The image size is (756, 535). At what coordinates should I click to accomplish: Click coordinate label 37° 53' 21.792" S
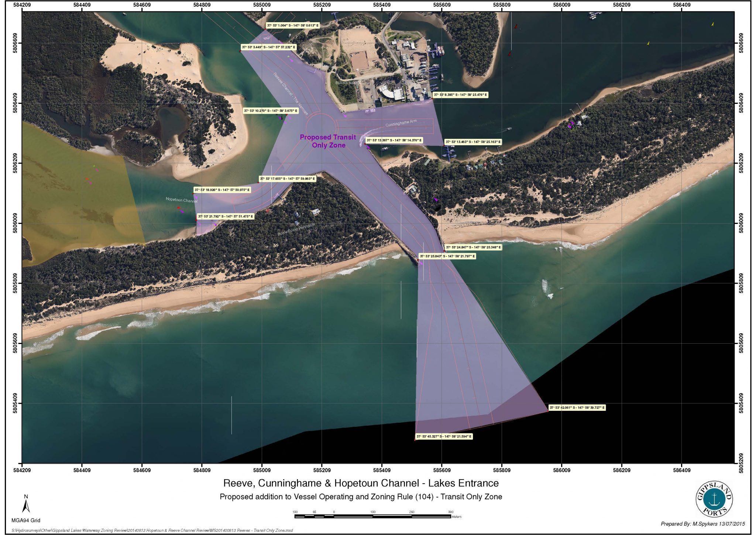click(226, 217)
